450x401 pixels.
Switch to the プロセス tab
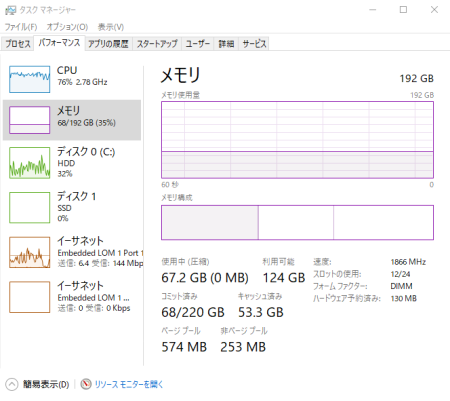[18, 44]
